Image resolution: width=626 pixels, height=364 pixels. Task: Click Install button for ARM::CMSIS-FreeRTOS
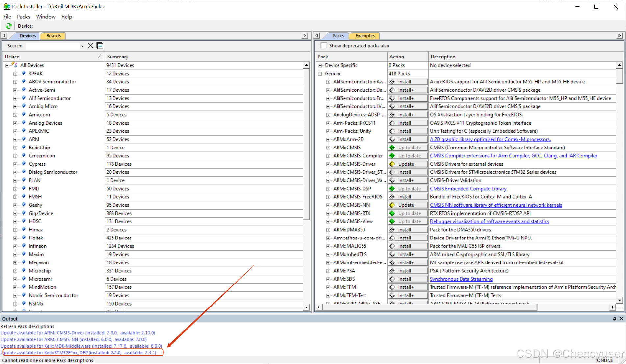(408, 197)
